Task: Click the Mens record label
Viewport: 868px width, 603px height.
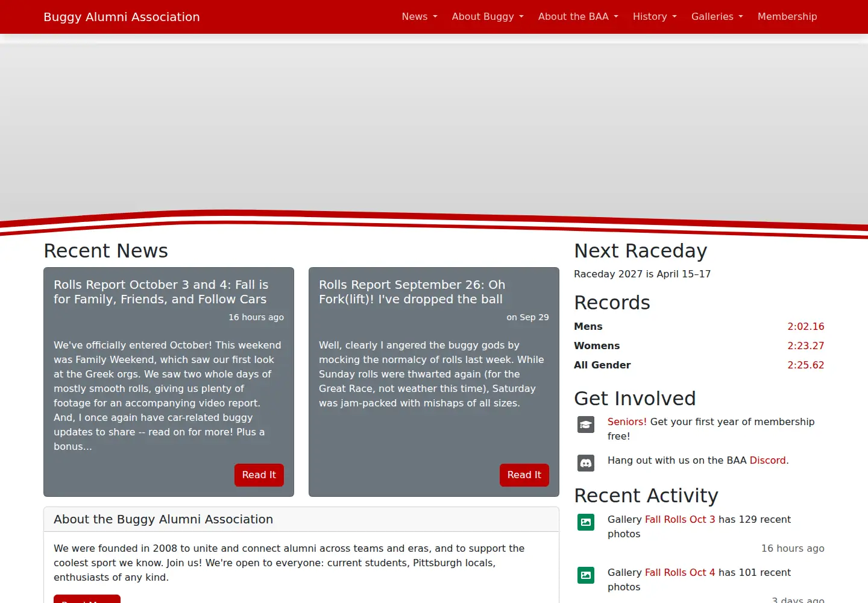Action: pyautogui.click(x=588, y=327)
